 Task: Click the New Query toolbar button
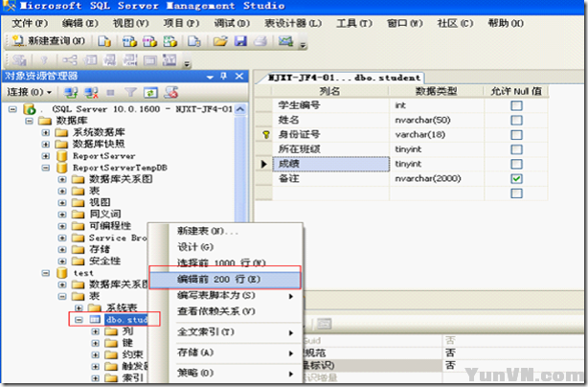click(x=49, y=40)
